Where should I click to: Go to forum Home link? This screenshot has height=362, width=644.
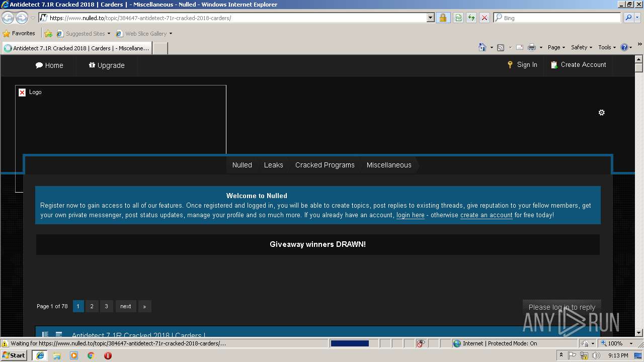coord(49,65)
